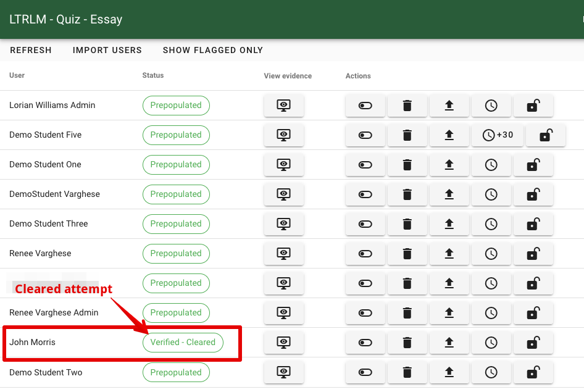
Task: Sort by the User column header
Action: [x=17, y=75]
